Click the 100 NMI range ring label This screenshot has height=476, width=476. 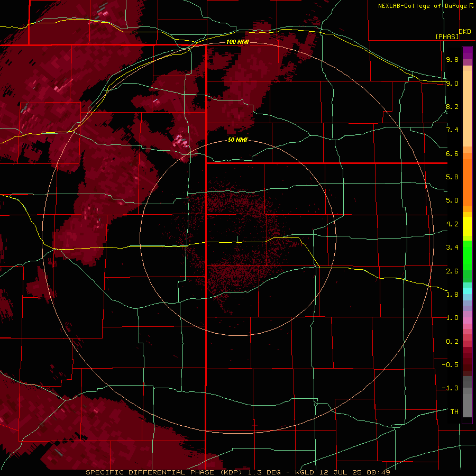(x=237, y=42)
